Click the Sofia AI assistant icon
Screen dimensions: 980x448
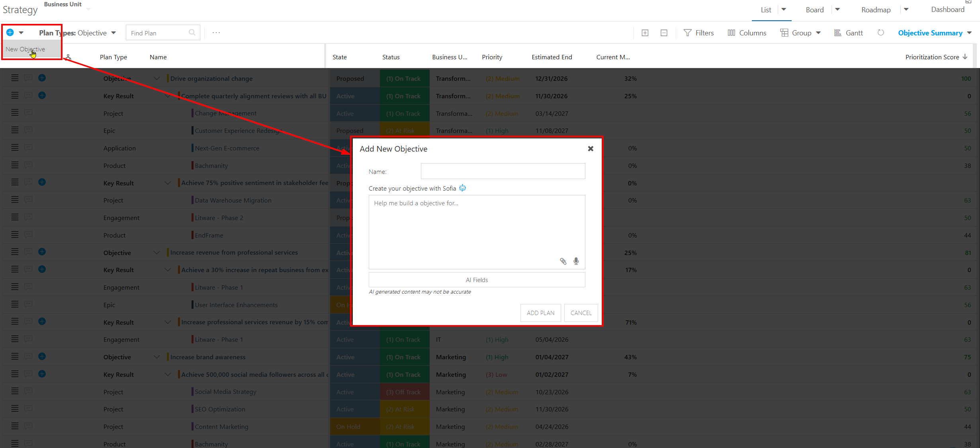pyautogui.click(x=462, y=188)
